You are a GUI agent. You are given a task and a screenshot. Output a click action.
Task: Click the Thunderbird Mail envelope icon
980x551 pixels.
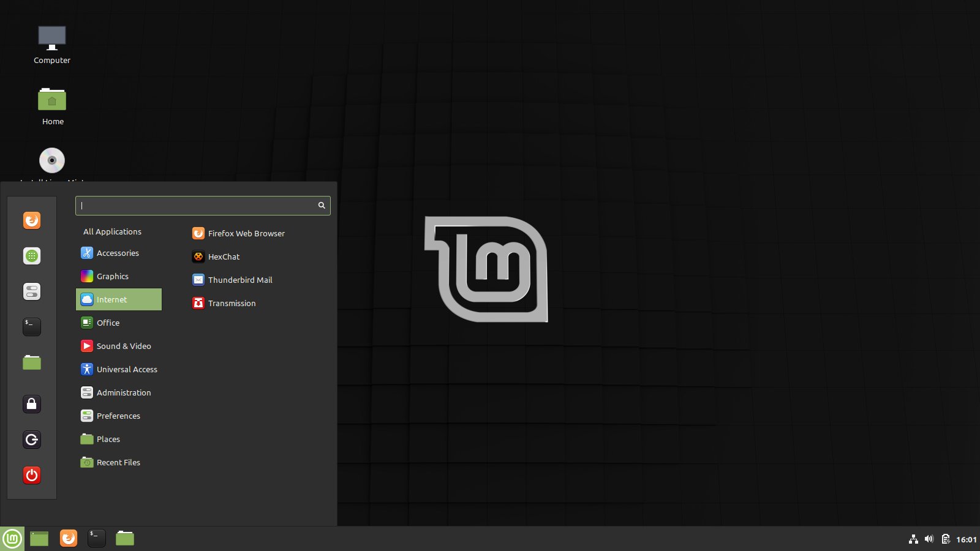tap(198, 280)
